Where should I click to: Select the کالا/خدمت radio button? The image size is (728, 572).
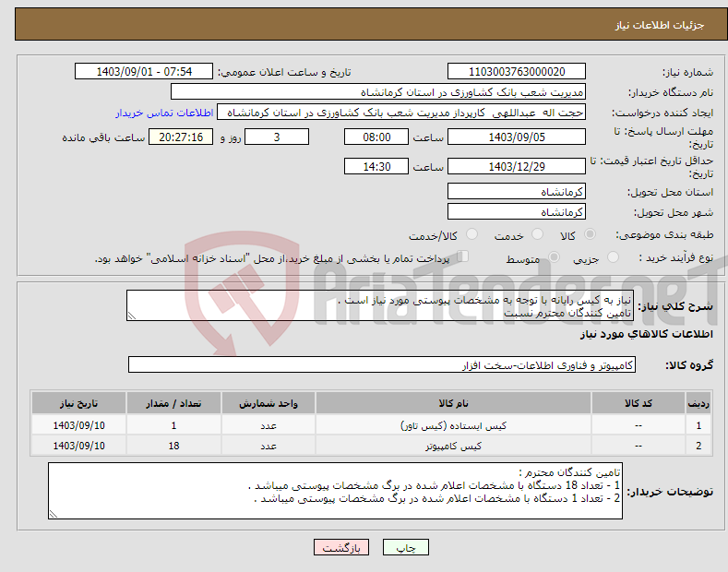pyautogui.click(x=471, y=234)
